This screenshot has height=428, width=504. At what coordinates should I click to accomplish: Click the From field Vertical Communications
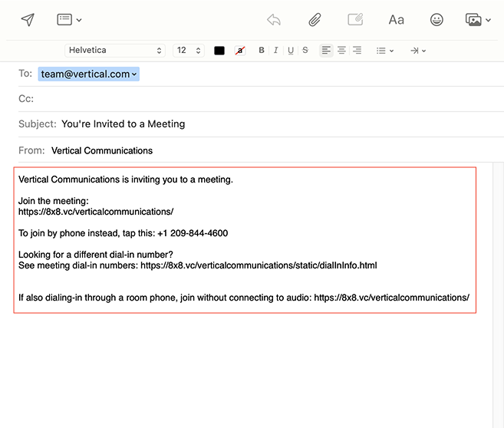(102, 150)
